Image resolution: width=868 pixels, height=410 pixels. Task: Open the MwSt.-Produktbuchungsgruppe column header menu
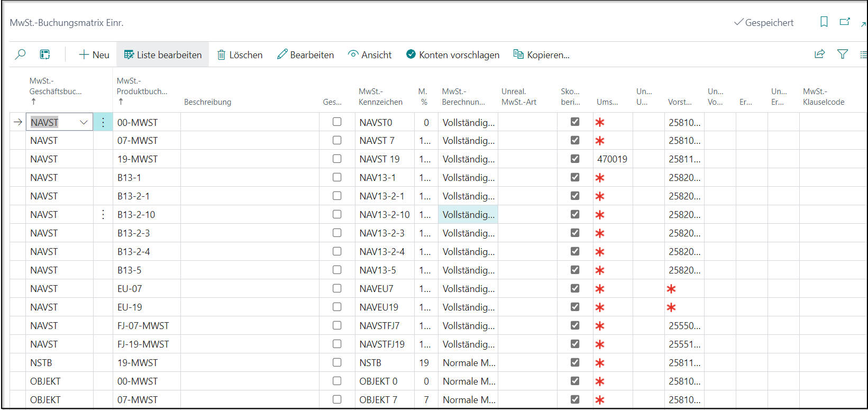point(142,91)
